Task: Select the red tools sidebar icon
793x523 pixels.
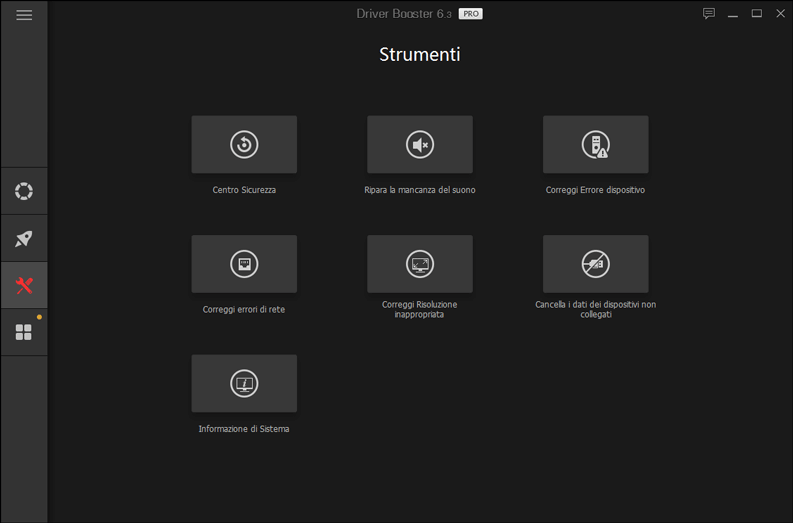Action: tap(24, 285)
